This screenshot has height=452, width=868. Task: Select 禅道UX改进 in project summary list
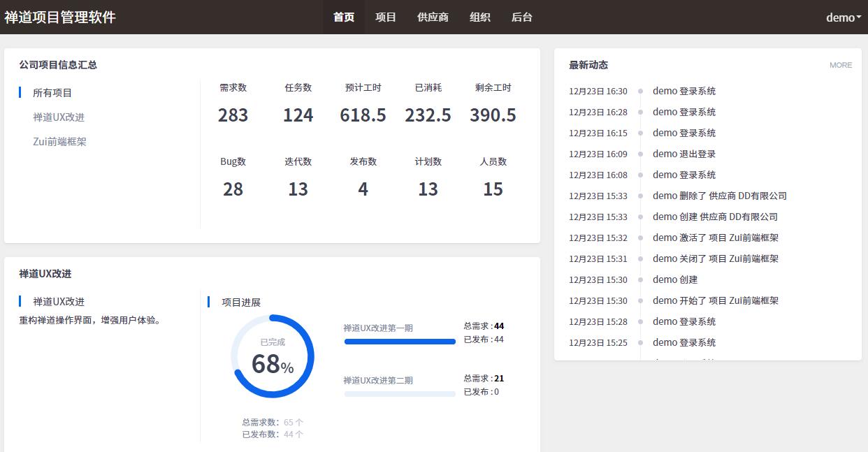click(x=59, y=117)
